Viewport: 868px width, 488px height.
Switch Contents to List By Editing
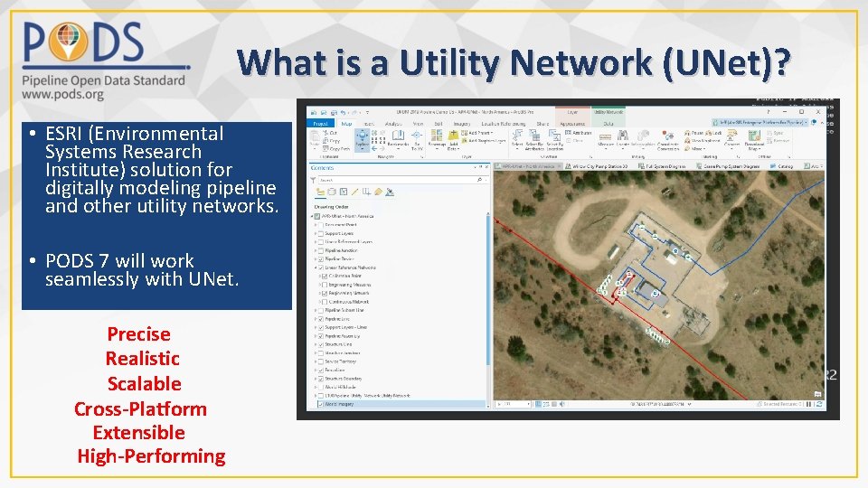tap(354, 192)
